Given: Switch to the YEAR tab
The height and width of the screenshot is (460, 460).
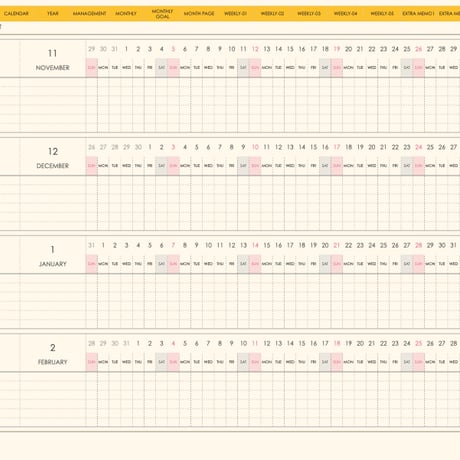Looking at the screenshot, I should coord(52,14).
